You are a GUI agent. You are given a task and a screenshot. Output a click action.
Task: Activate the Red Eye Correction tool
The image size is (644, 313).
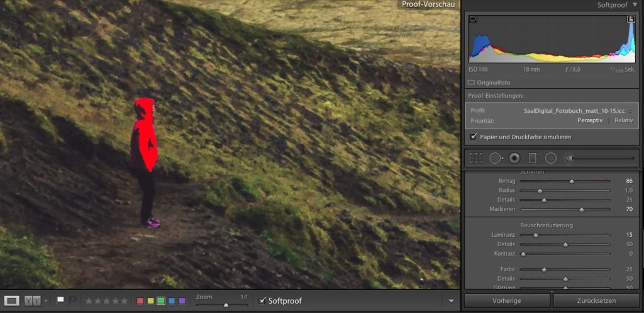(x=514, y=158)
